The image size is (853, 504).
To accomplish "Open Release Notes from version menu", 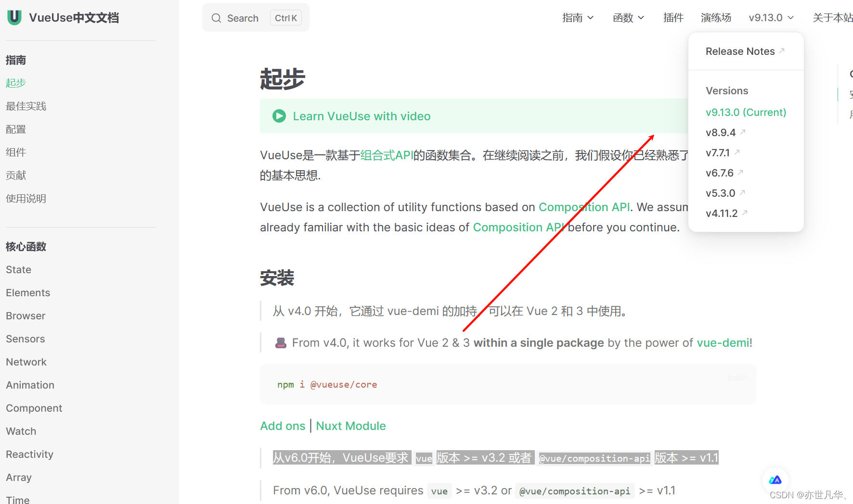I will pyautogui.click(x=745, y=51).
